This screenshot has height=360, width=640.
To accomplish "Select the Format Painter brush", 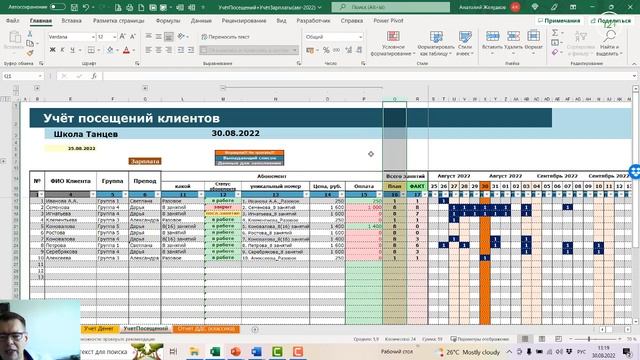I will [30, 53].
